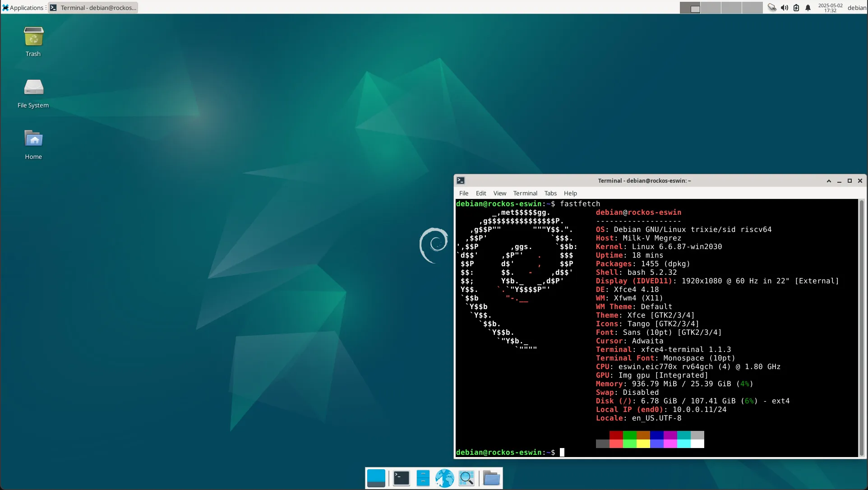The image size is (868, 490).
Task: Open the Applications menu
Action: (x=23, y=8)
